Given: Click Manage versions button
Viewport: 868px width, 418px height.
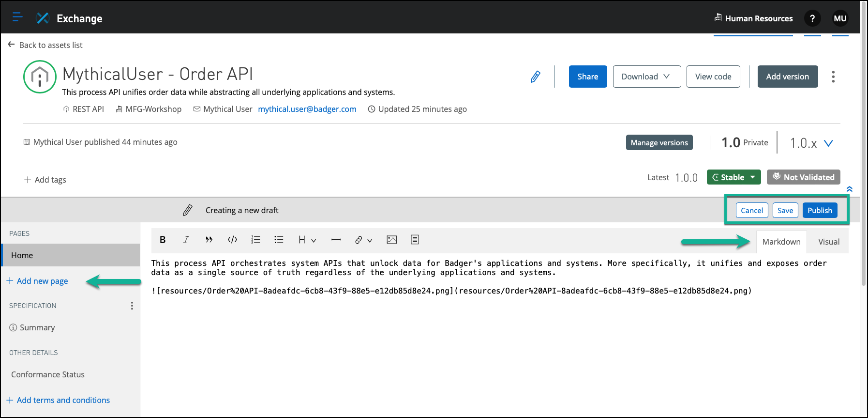Looking at the screenshot, I should [x=659, y=142].
